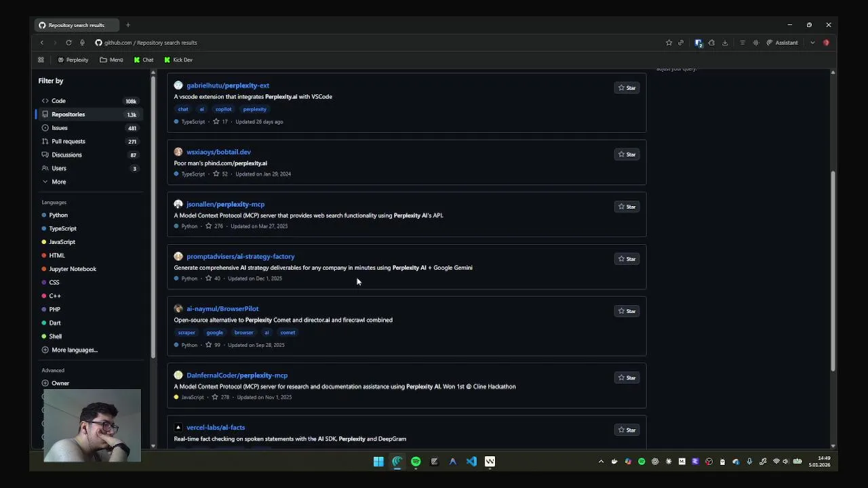868x488 pixels.
Task: Click the microphone icon in toolbar
Action: coord(82,43)
